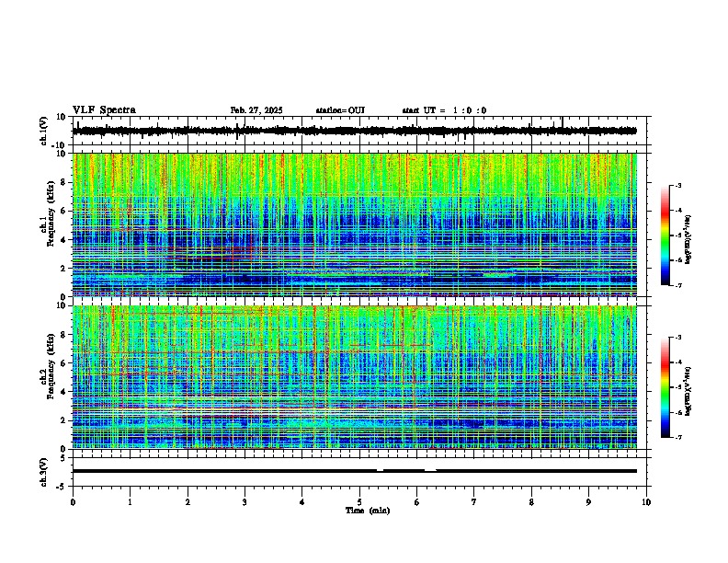
Task: Click the '9' tick on the time axis
Action: [588, 502]
